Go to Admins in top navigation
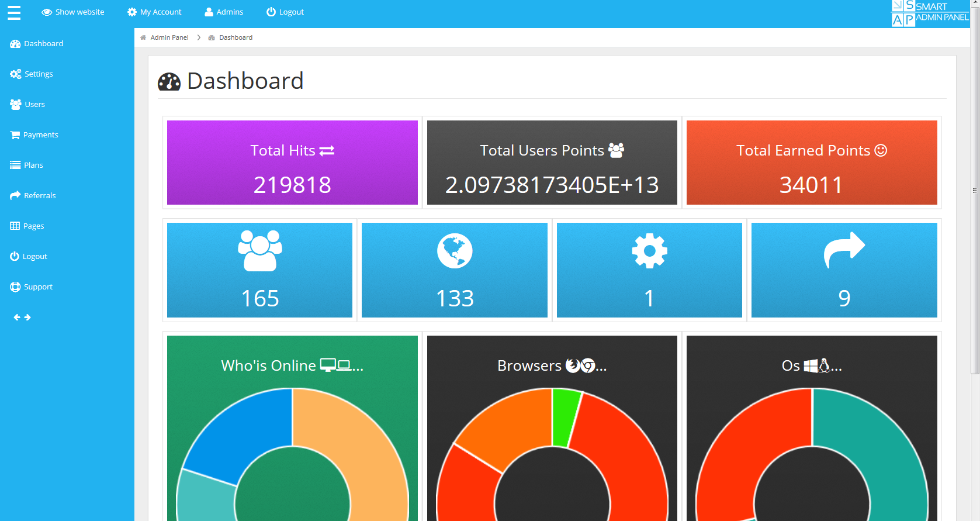 [224, 12]
